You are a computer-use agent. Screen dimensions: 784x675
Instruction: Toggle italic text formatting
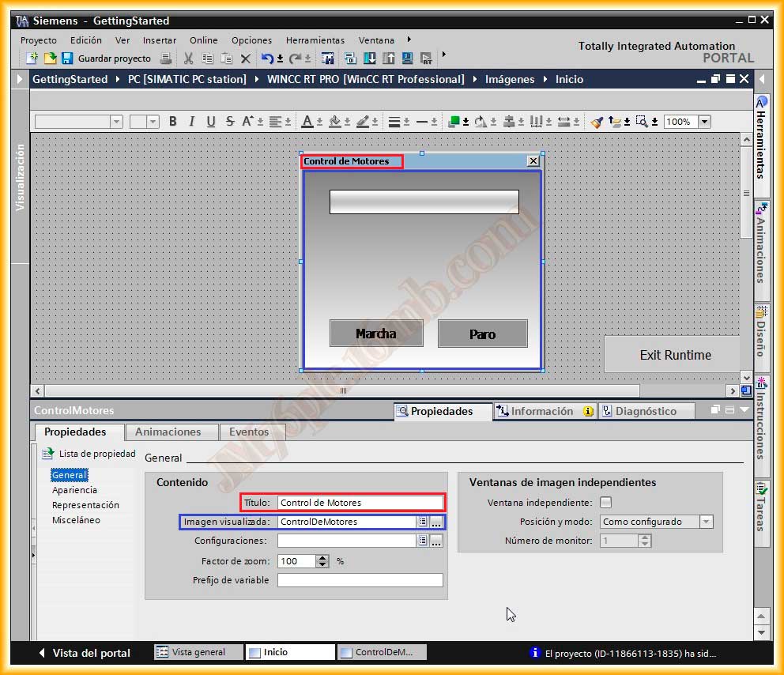pyautogui.click(x=191, y=122)
